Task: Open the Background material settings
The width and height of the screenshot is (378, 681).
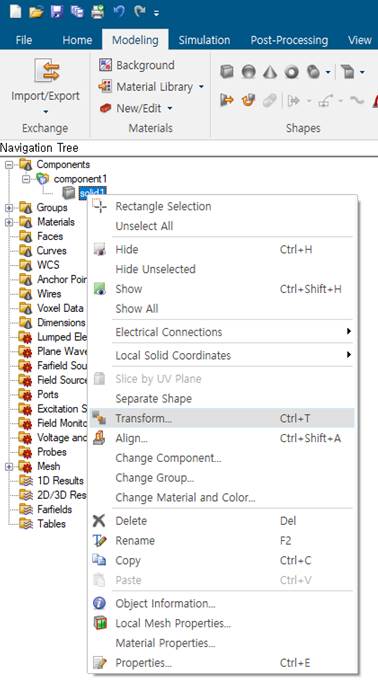Action: tap(136, 65)
